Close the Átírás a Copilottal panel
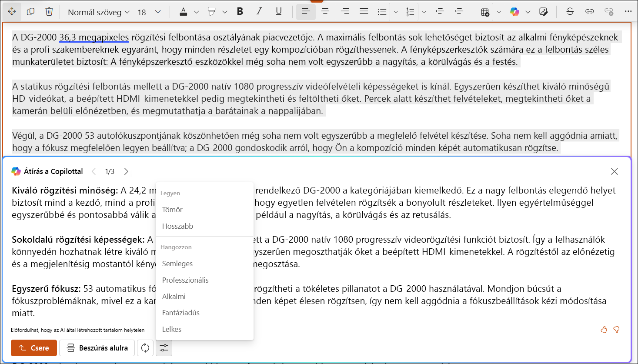Screen dimensions: 638x364 tap(614, 171)
